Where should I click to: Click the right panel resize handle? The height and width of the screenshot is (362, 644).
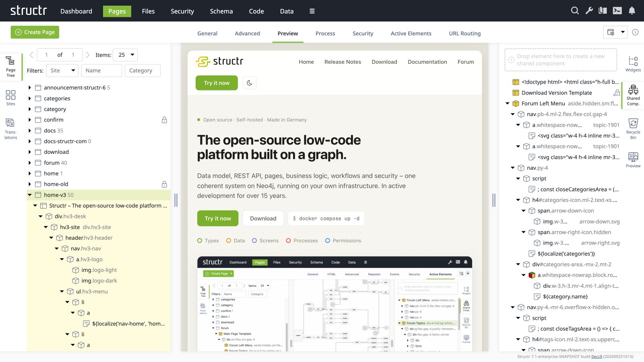(494, 200)
